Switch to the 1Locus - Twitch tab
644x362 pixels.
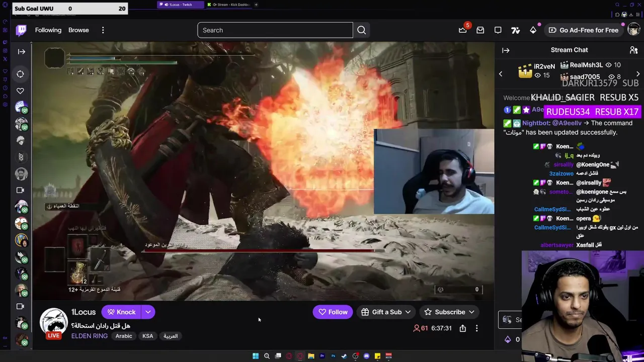click(x=181, y=5)
